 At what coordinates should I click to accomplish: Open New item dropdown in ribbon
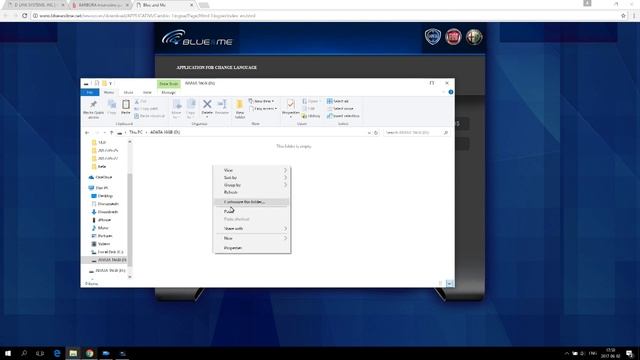261,101
